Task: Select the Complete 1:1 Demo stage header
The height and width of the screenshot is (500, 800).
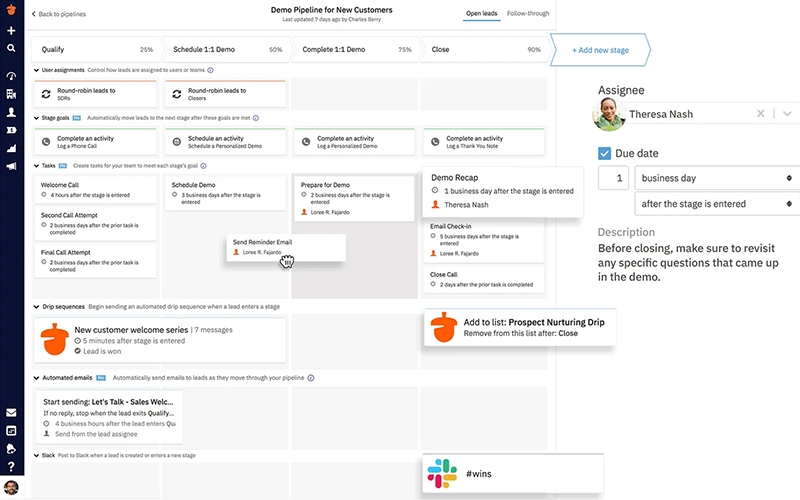Action: [x=356, y=49]
